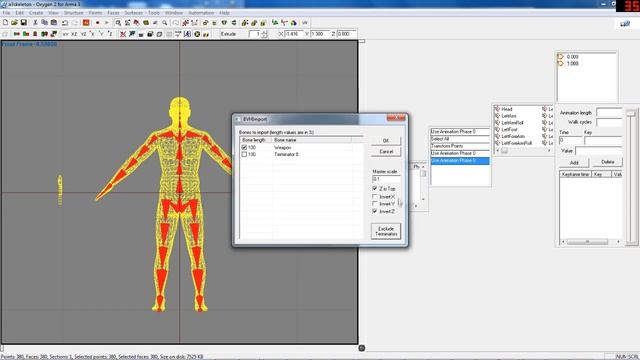
Task: Click the Cut scissors toolbar icon
Action: 36,22
